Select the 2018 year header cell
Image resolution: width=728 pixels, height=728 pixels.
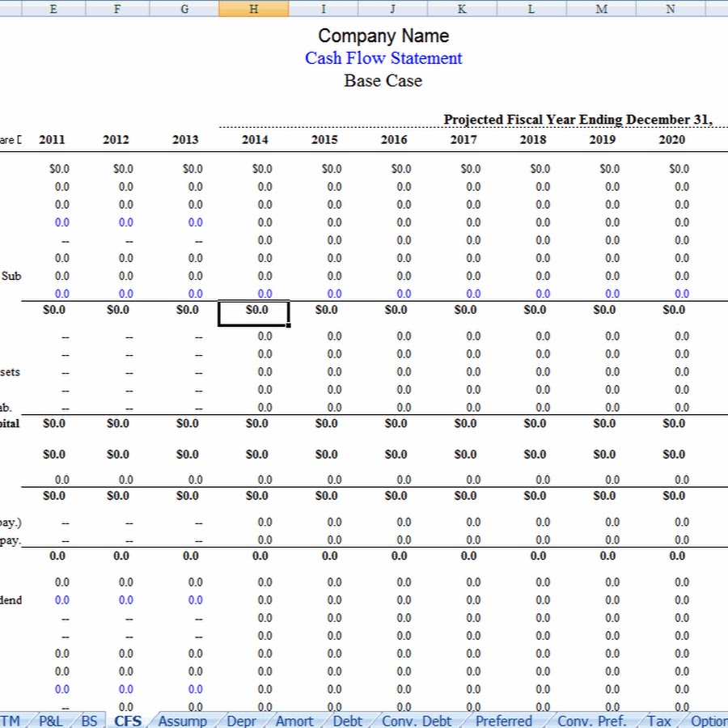click(x=533, y=139)
